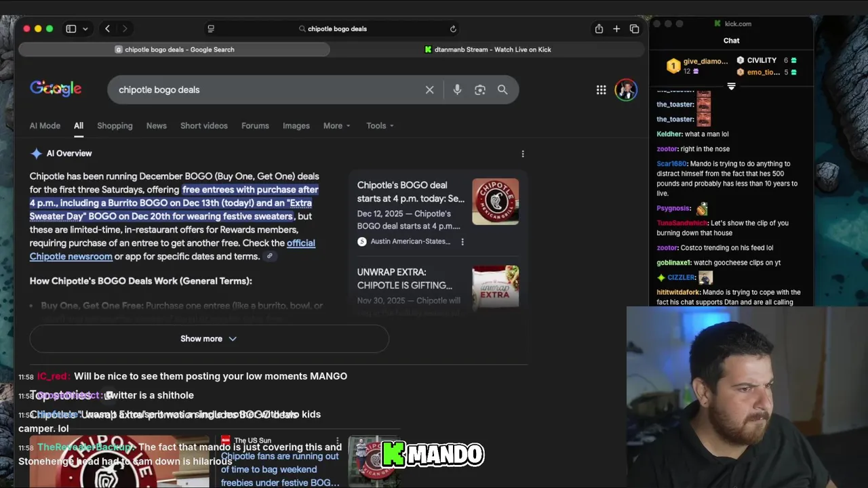
Task: Switch to AI Mode tab
Action: click(x=45, y=125)
